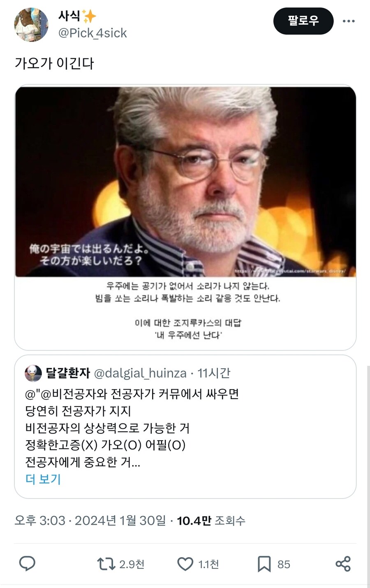The image size is (370, 588).
Task: Open the 달걀환자 quoted avatar
Action: point(33,373)
